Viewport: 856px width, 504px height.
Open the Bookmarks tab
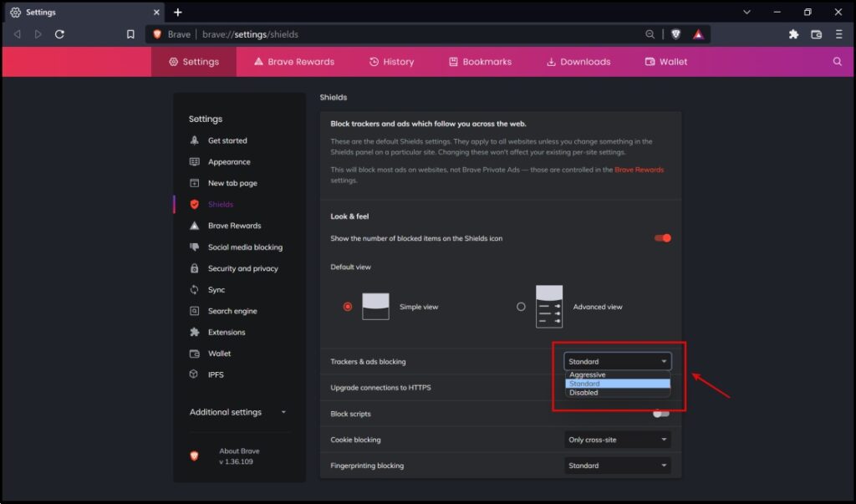pos(480,62)
